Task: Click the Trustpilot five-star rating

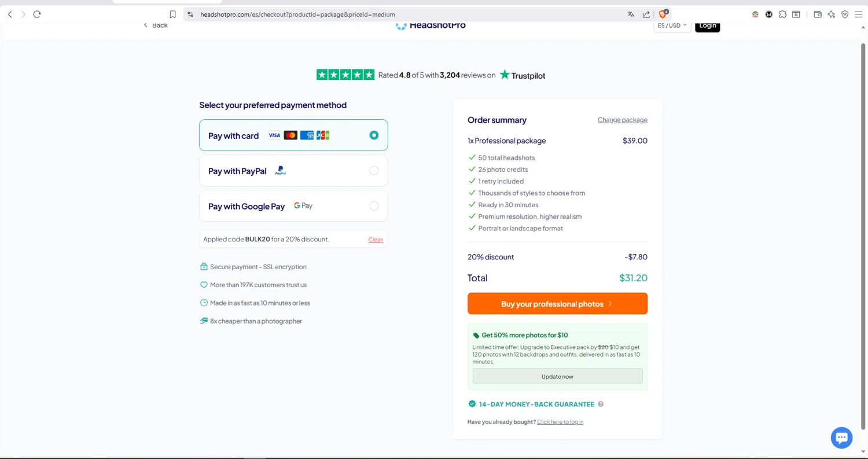Action: [x=345, y=75]
